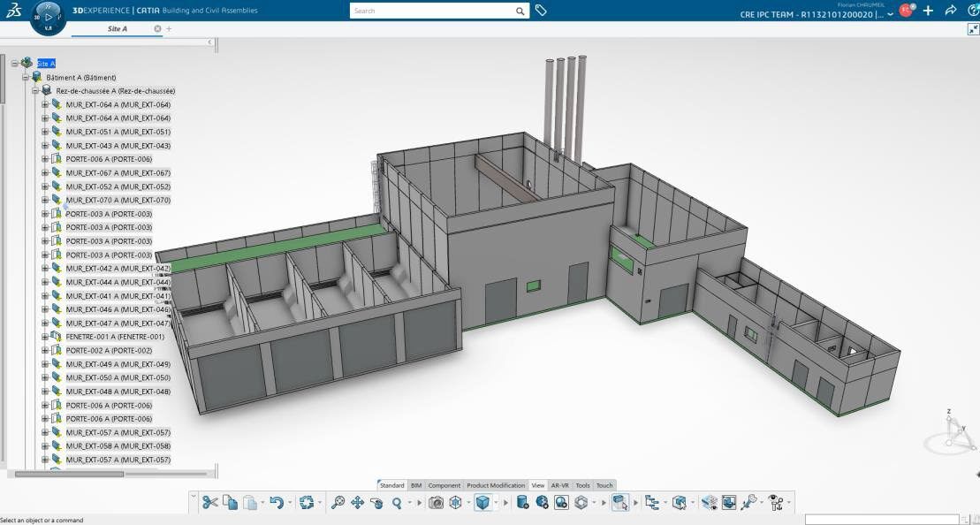Open notifications via the red badge
This screenshot has width=980, height=525.
[905, 11]
